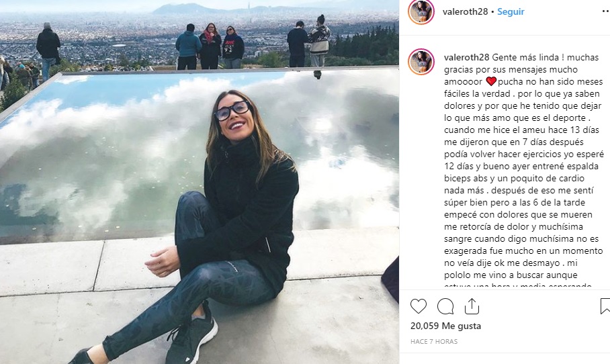Open the valeroth28 header profile picture
This screenshot has height=364, width=610.
pyautogui.click(x=421, y=12)
